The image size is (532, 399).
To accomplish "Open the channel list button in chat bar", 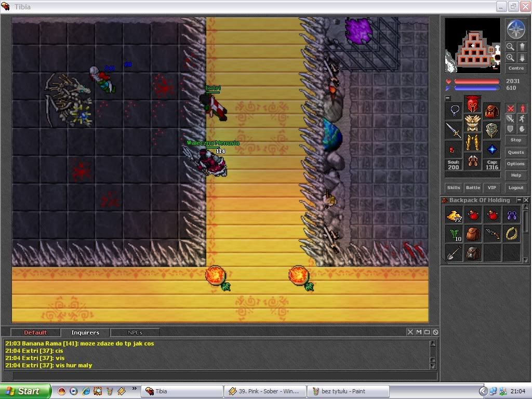I will [427, 332].
